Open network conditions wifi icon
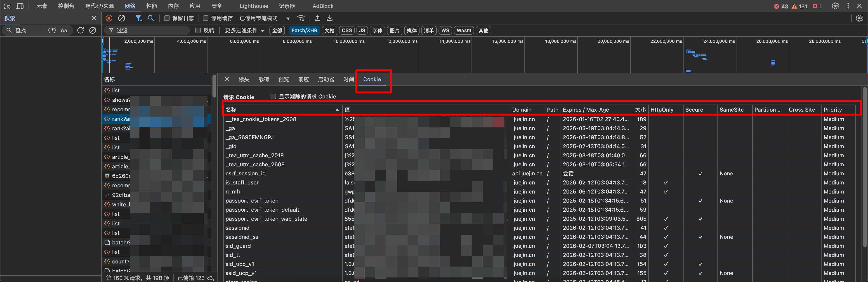 (301, 18)
